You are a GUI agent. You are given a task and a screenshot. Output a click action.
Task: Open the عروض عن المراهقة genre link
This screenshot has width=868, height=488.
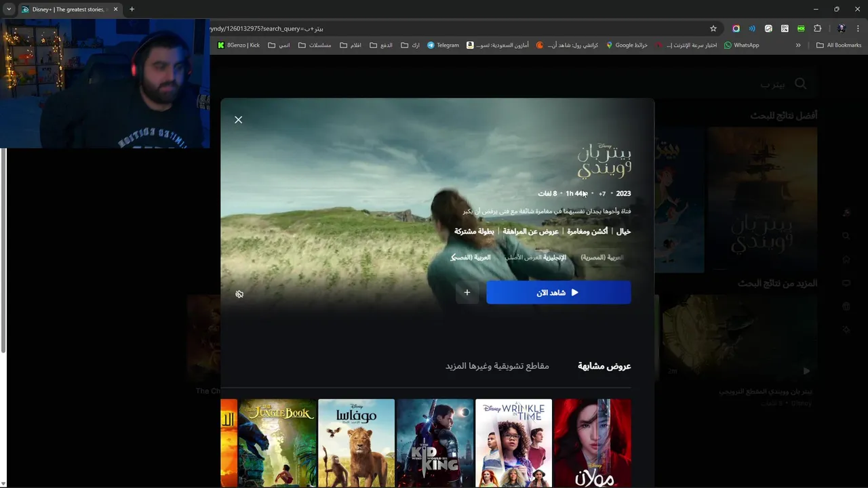(x=531, y=232)
